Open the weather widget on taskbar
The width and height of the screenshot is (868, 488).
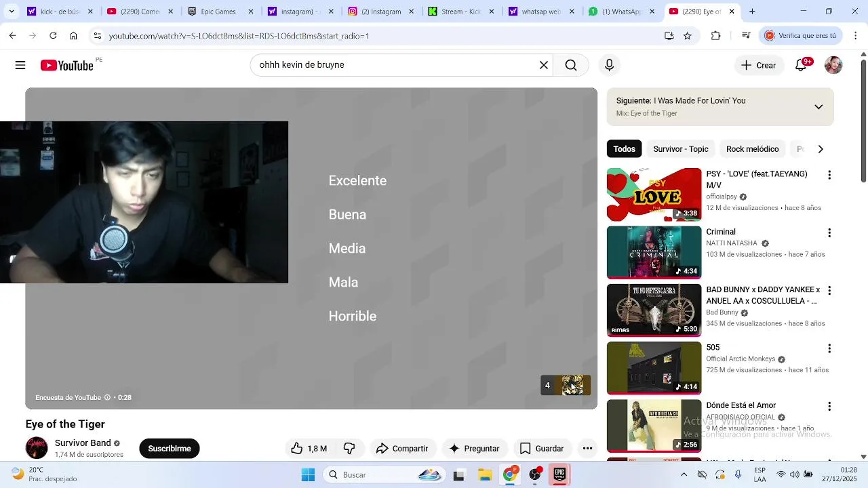click(x=44, y=474)
